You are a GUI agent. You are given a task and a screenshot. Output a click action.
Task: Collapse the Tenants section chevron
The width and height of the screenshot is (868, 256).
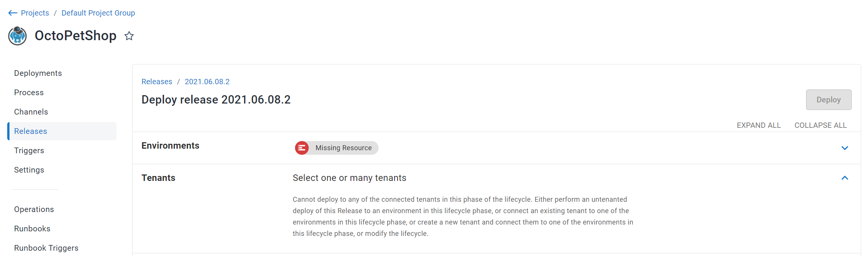click(x=844, y=178)
